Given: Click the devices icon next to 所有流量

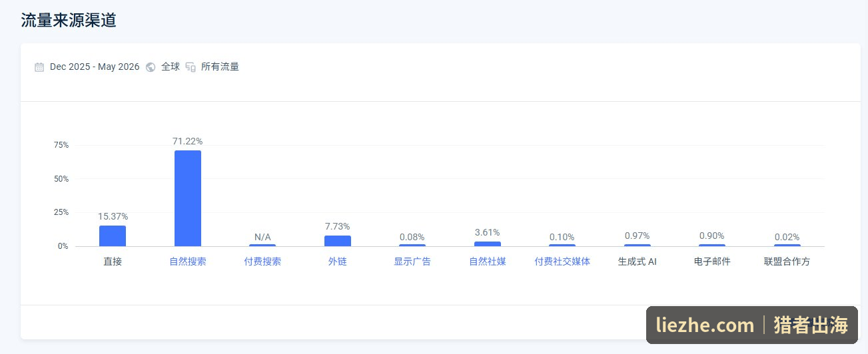Looking at the screenshot, I should [x=191, y=67].
